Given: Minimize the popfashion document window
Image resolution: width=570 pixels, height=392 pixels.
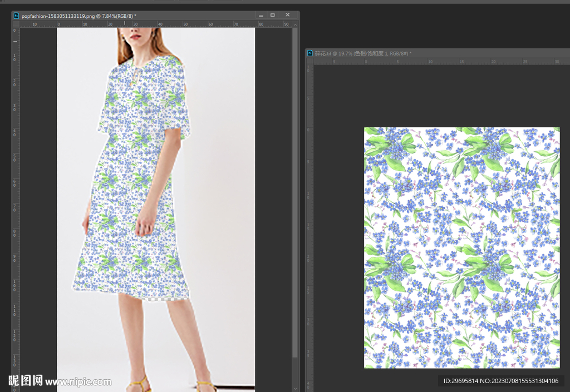Looking at the screenshot, I should point(261,16).
